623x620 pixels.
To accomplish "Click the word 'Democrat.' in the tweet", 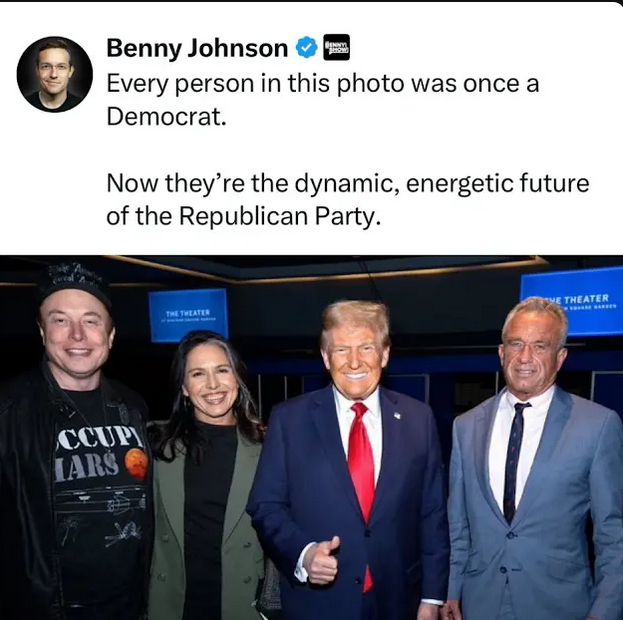I will [166, 116].
